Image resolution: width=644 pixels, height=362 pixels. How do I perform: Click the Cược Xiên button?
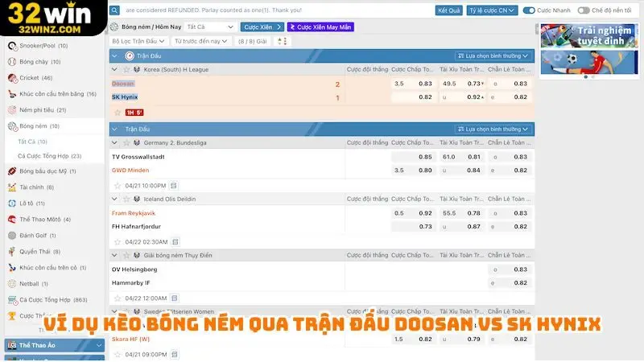pos(262,27)
